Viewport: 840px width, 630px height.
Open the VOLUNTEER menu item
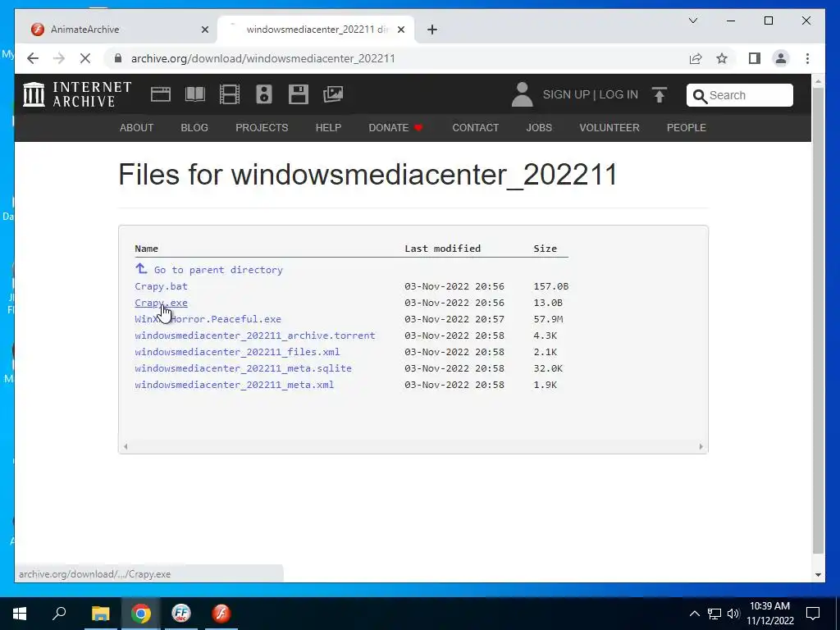pyautogui.click(x=609, y=127)
